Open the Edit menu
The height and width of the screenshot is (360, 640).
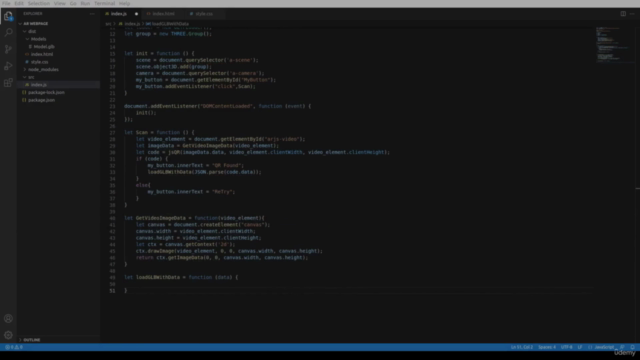[19, 4]
